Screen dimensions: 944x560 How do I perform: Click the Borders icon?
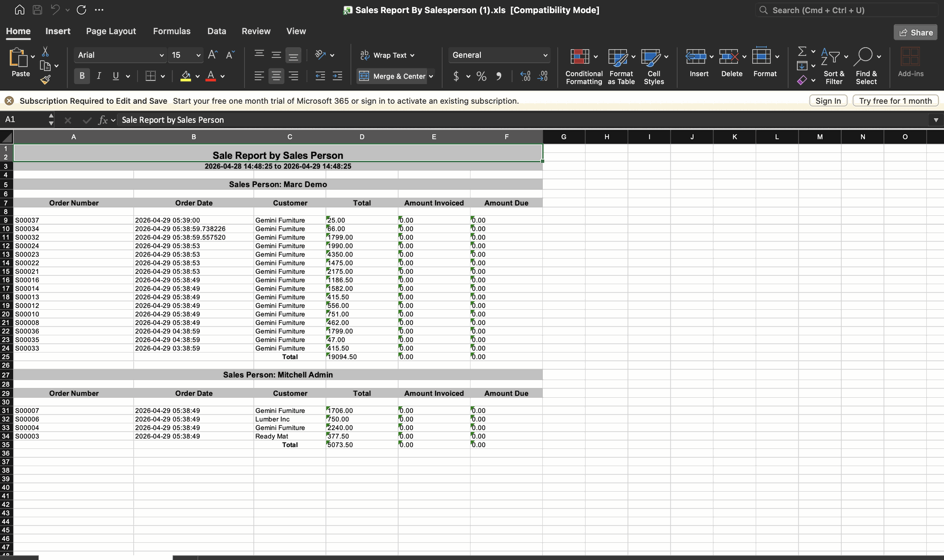coord(150,76)
